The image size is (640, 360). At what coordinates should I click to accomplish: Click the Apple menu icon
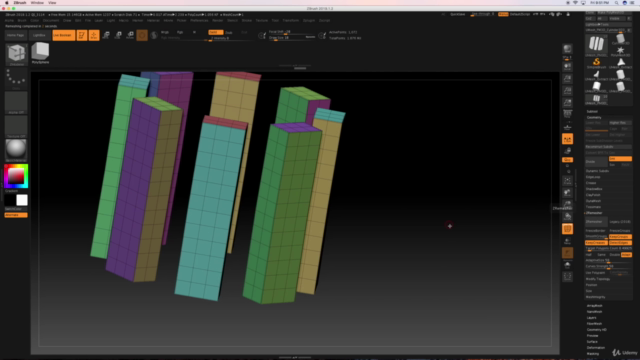pos(7,3)
